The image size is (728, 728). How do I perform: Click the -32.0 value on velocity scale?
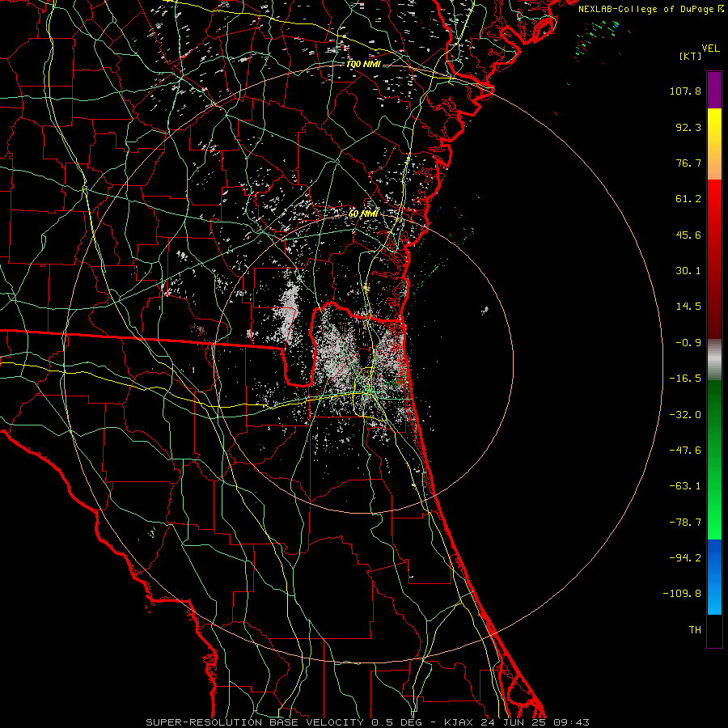[685, 415]
